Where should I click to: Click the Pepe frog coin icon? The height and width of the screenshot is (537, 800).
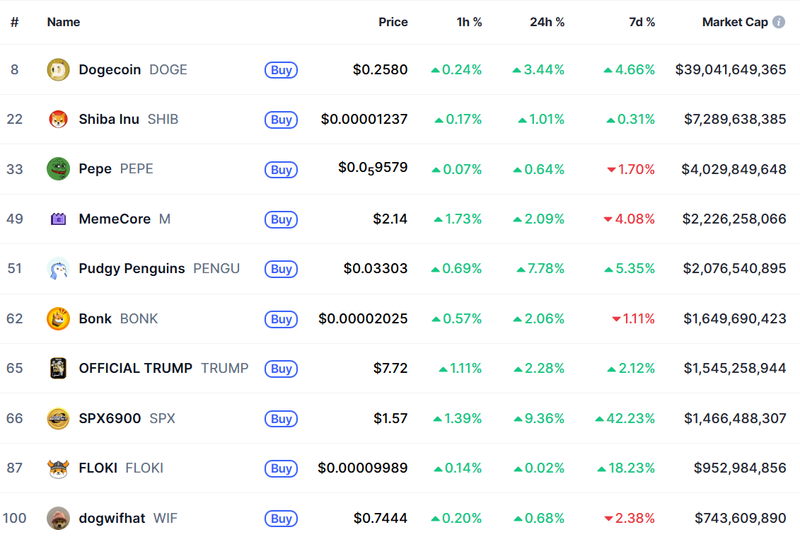[x=58, y=169]
